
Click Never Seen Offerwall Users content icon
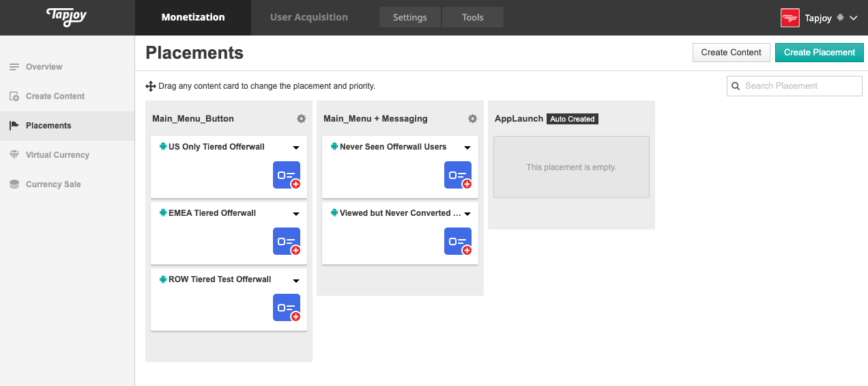pos(458,175)
